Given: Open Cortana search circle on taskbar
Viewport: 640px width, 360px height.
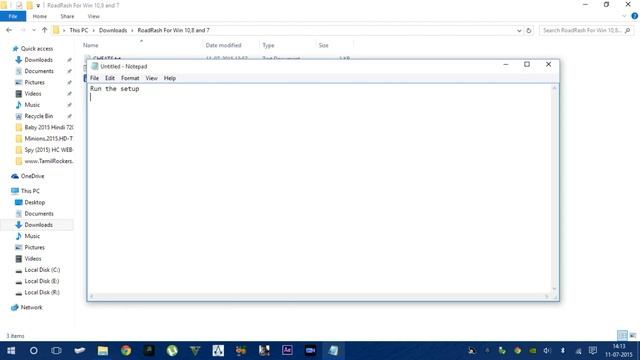Looking at the screenshot, I should (33, 351).
